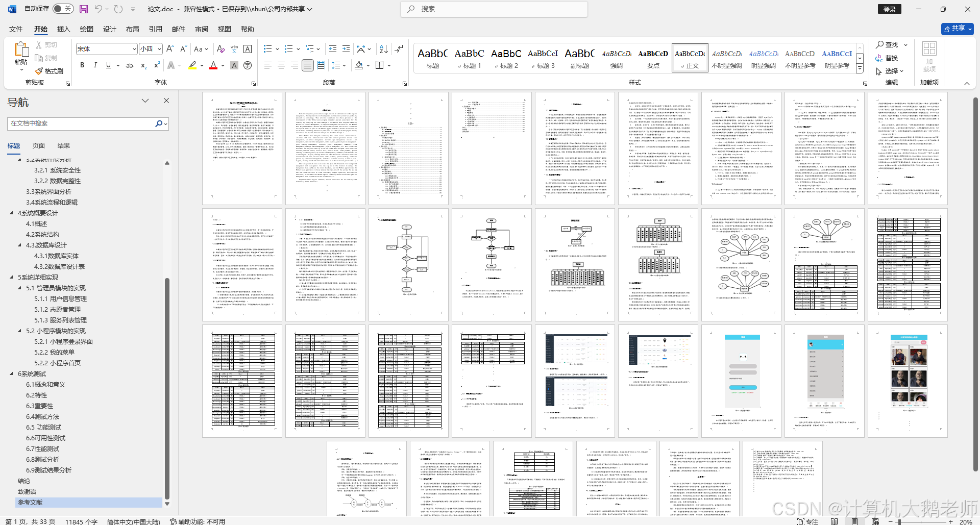The image size is (980, 525).
Task: Open the borders dropdown arrow
Action: pos(389,65)
